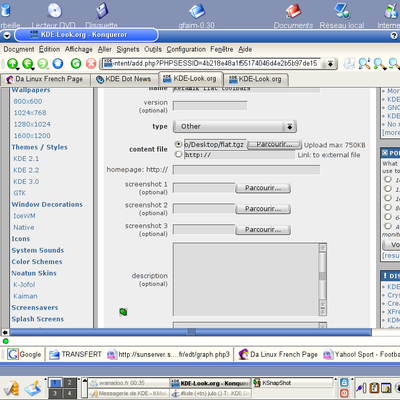Switch to KDE Dot News tab
Viewport: 400px width, 400px height.
point(124,79)
